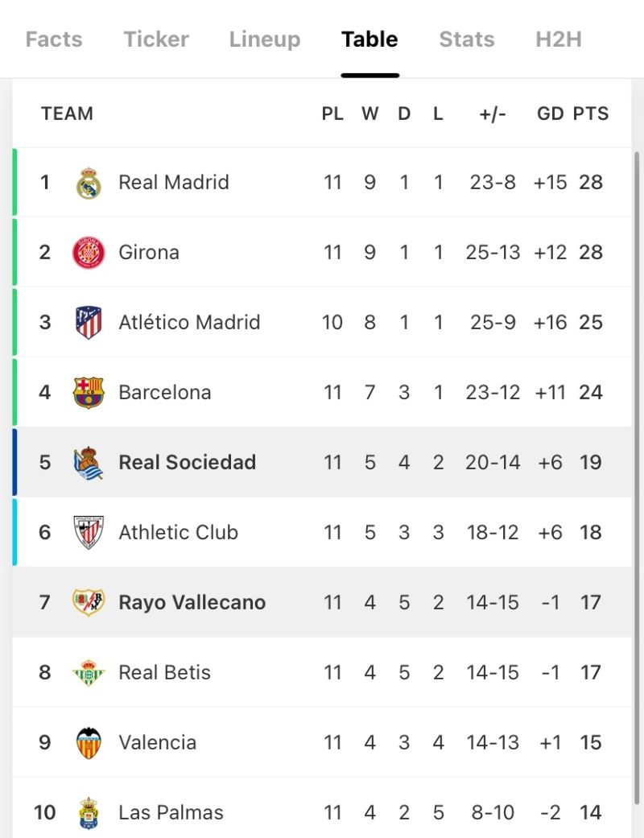
Task: Open the Stats tab
Action: point(467,39)
